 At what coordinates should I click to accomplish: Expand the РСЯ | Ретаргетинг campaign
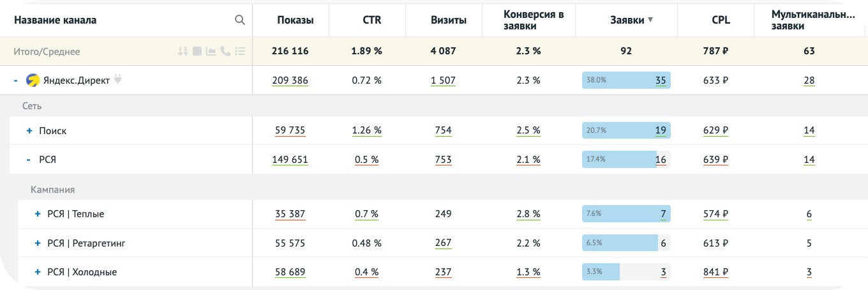point(38,243)
